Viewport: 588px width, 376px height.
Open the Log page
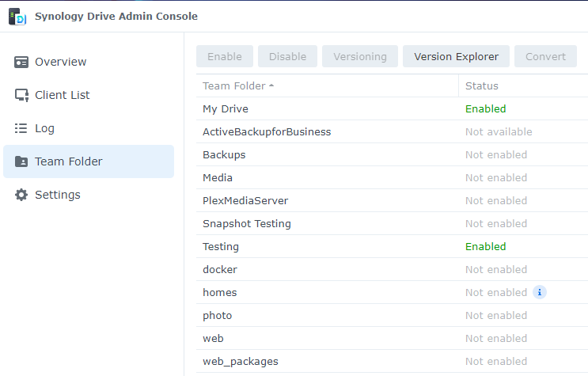(x=89, y=128)
